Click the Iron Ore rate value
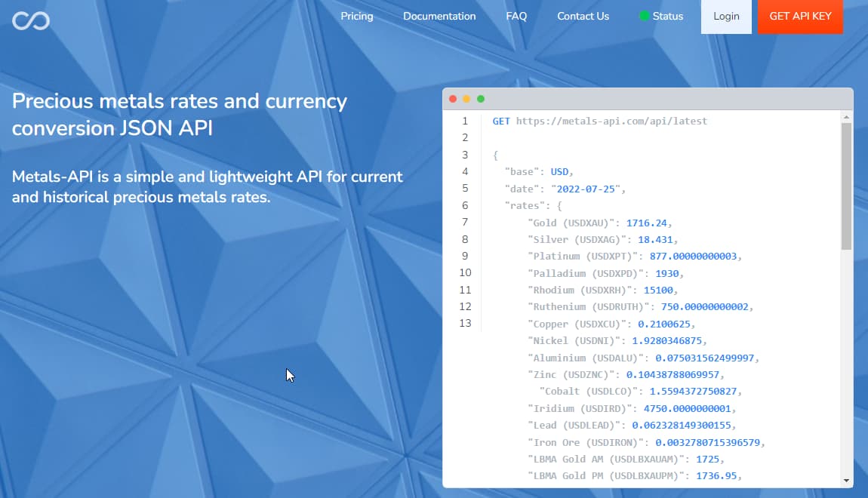This screenshot has height=498, width=868. click(707, 442)
